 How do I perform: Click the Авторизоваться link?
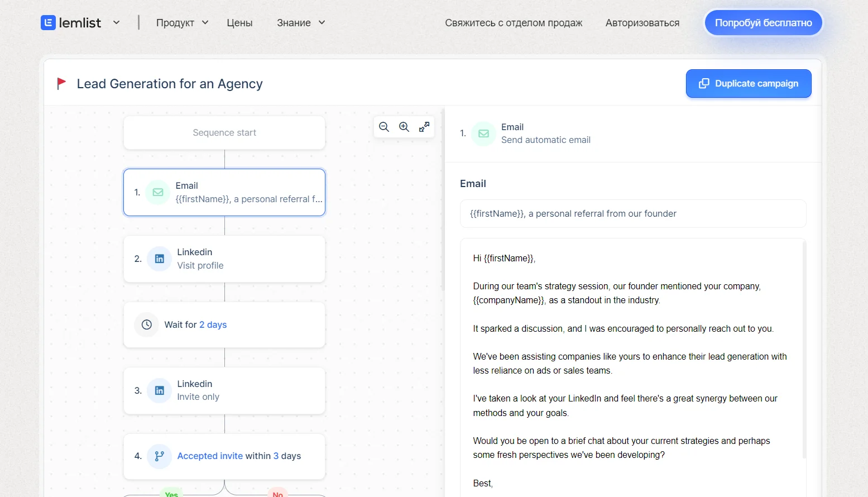click(642, 23)
